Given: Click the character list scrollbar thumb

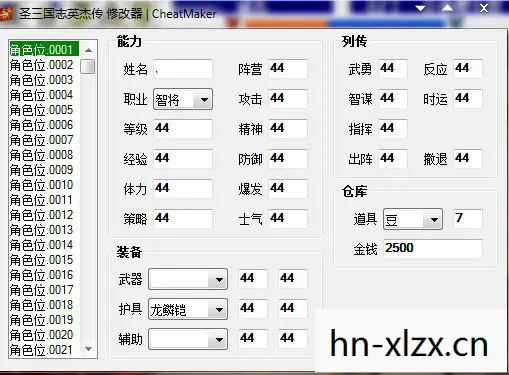Looking at the screenshot, I should pos(88,66).
